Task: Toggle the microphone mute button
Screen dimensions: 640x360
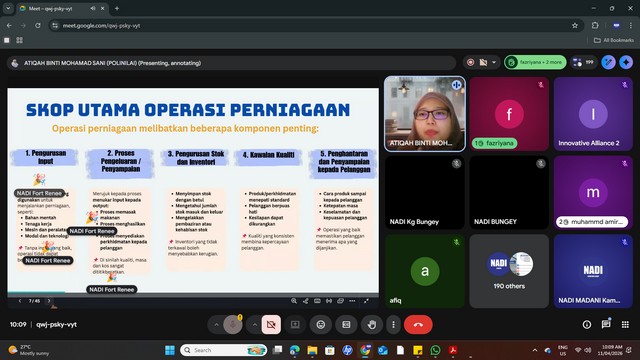Action: click(x=233, y=325)
